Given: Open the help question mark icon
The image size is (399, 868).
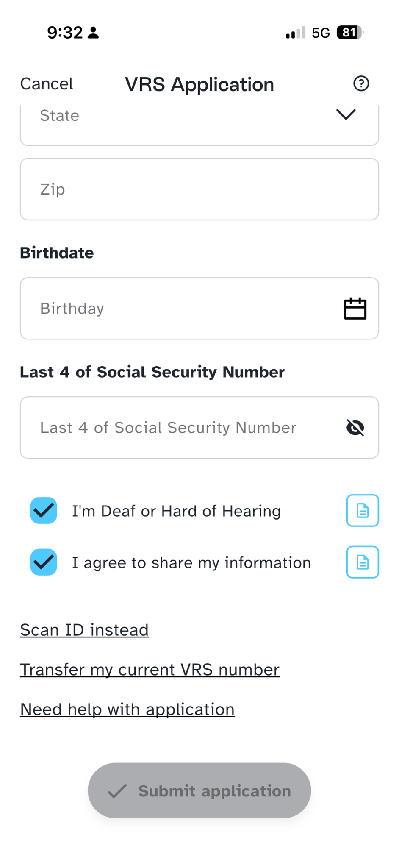Looking at the screenshot, I should (361, 83).
